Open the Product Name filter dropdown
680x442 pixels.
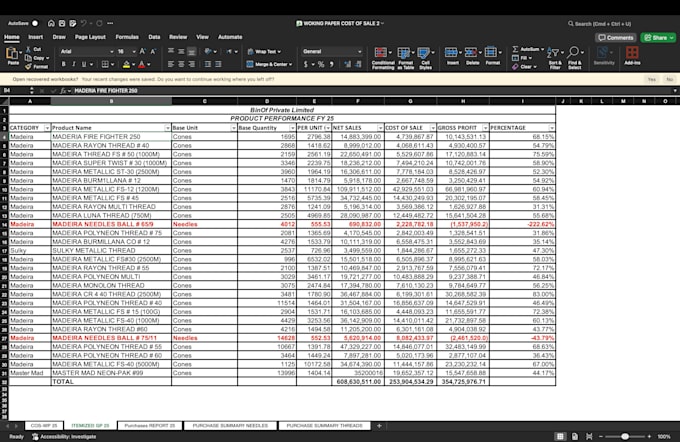(x=167, y=128)
